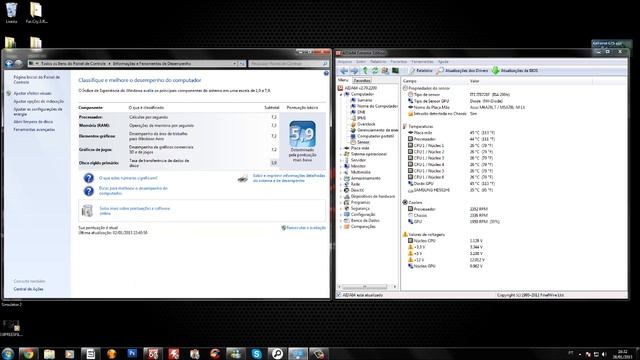Open Atualizações dos Drivers in AIDA64 toolbar
This screenshot has width=640, height=360.
coord(462,71)
